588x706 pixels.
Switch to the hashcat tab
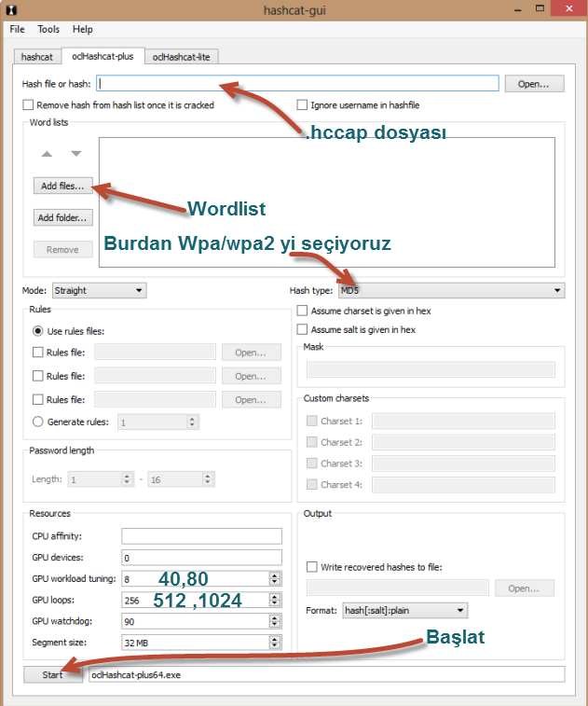click(x=37, y=57)
